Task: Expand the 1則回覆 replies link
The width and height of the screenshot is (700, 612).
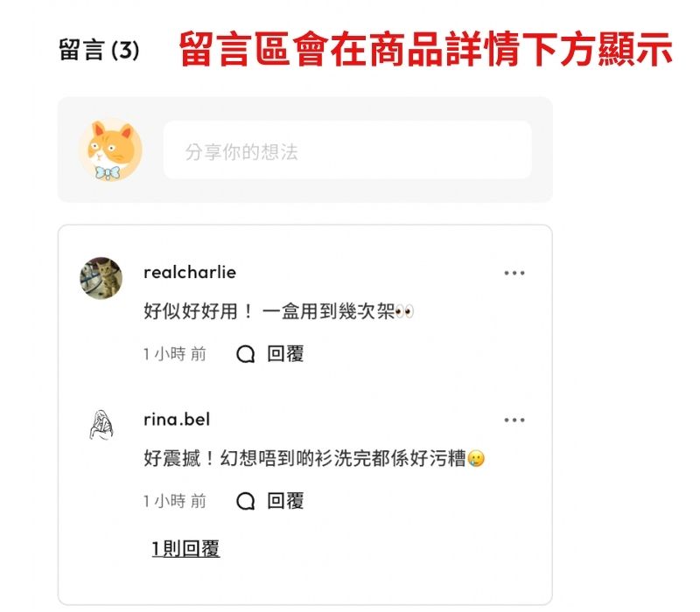Action: pyautogui.click(x=185, y=549)
